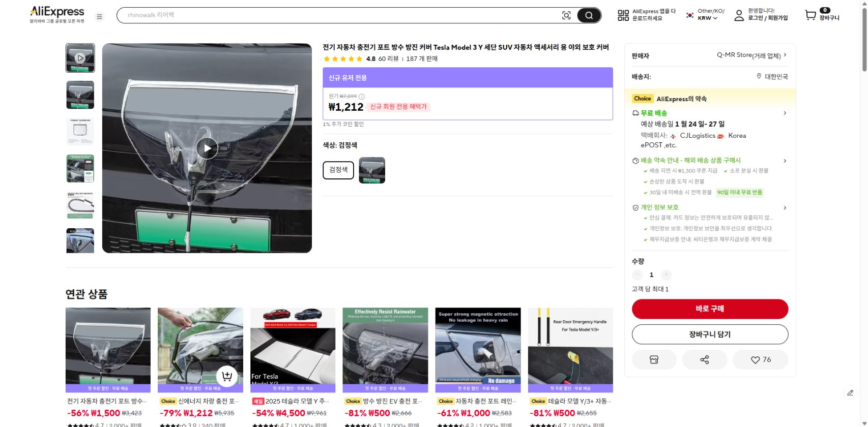
Task: Play the main product video
Action: pos(207,148)
